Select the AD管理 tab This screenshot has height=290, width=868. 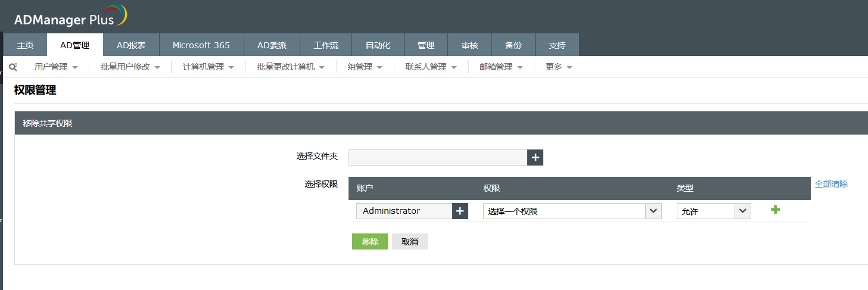pyautogui.click(x=74, y=45)
